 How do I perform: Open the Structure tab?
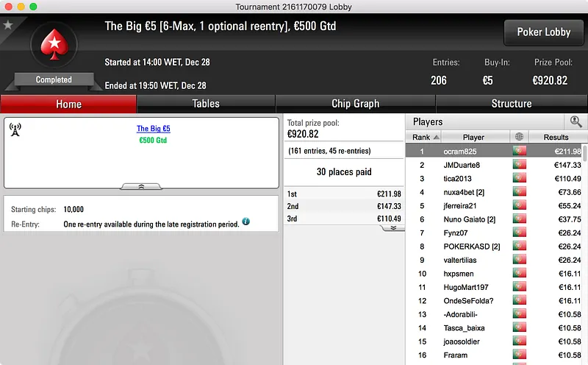pyautogui.click(x=512, y=104)
